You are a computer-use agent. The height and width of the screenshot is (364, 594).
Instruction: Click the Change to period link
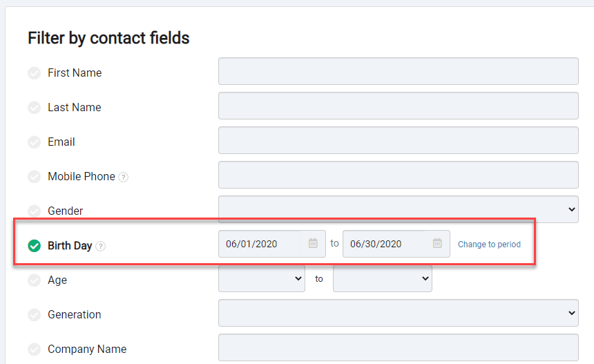click(x=489, y=245)
